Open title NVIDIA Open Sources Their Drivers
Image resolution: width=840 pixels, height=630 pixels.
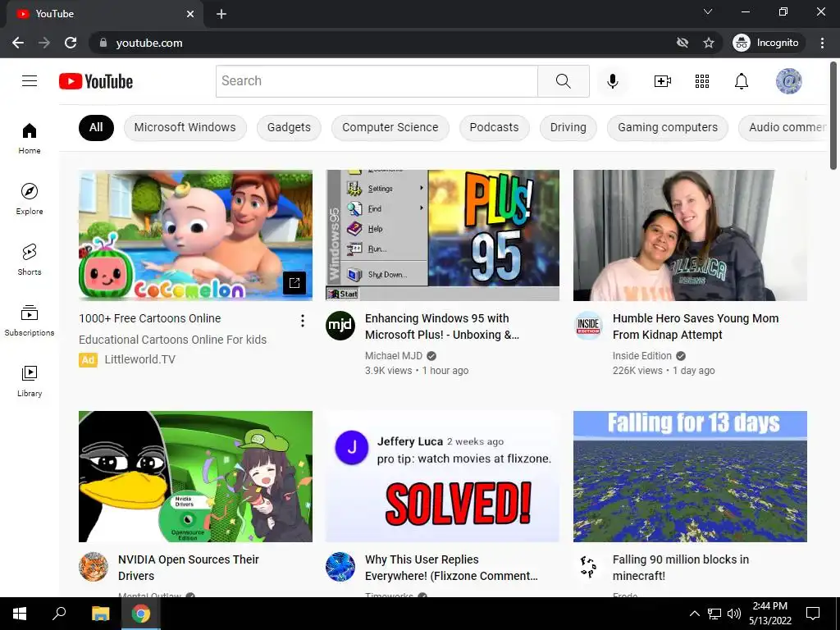(x=188, y=568)
